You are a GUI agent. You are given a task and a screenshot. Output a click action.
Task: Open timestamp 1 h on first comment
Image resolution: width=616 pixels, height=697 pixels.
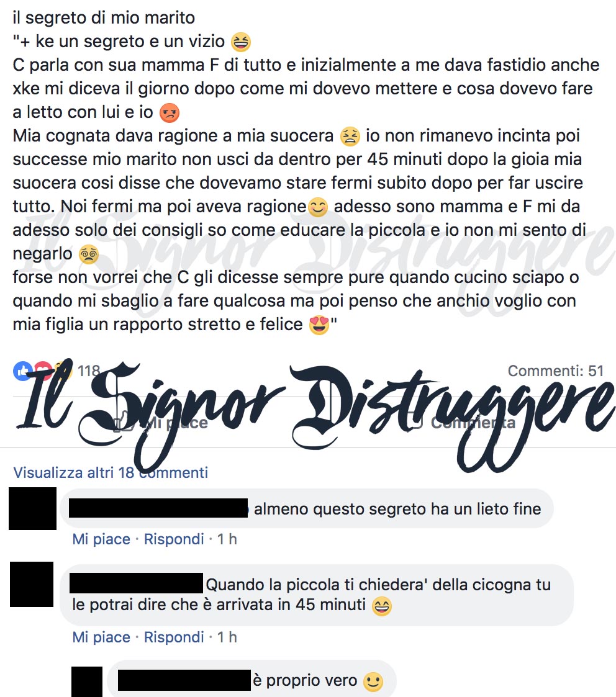227,539
